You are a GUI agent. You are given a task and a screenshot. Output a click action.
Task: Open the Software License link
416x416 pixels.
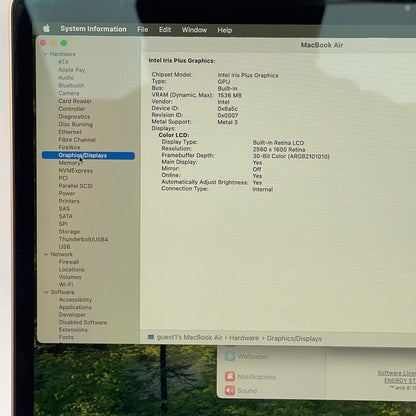(397, 373)
